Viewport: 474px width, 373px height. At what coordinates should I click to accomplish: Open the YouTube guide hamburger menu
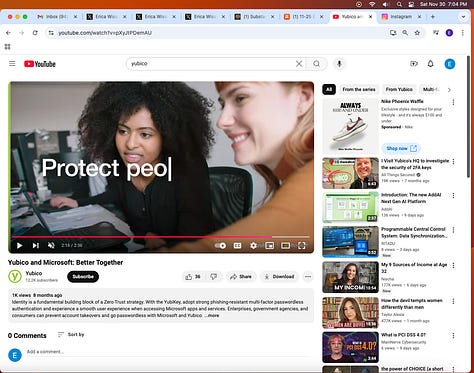coord(12,64)
